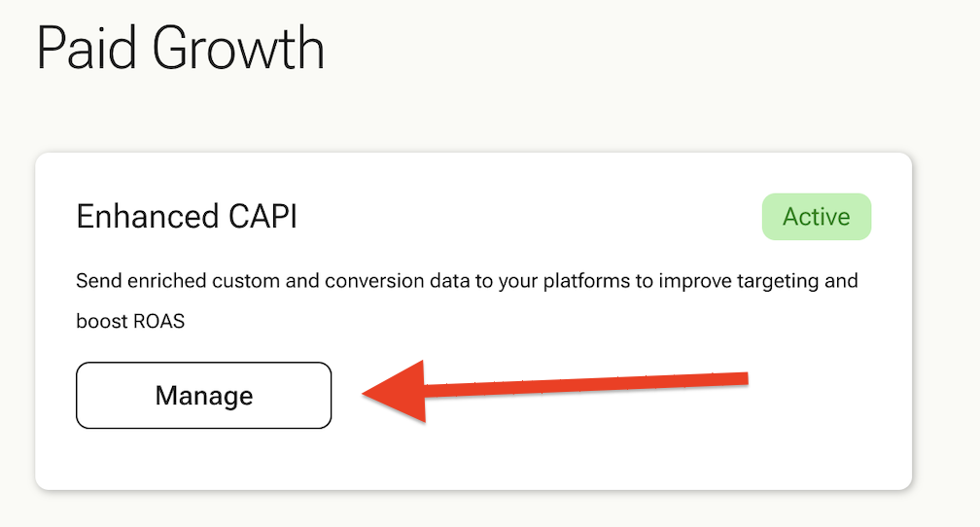Click the word "improve" in the description
This screenshot has width=980, height=527.
click(691, 282)
